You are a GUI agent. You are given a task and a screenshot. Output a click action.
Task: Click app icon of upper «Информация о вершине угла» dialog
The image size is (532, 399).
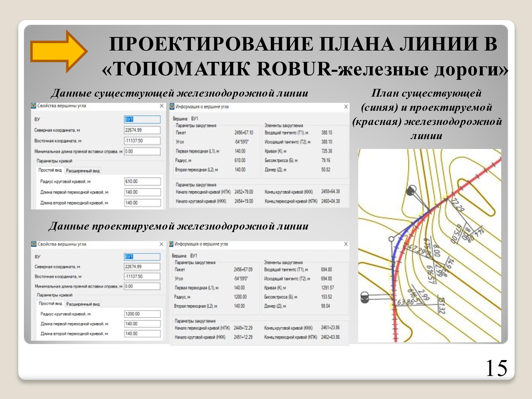coord(172,106)
